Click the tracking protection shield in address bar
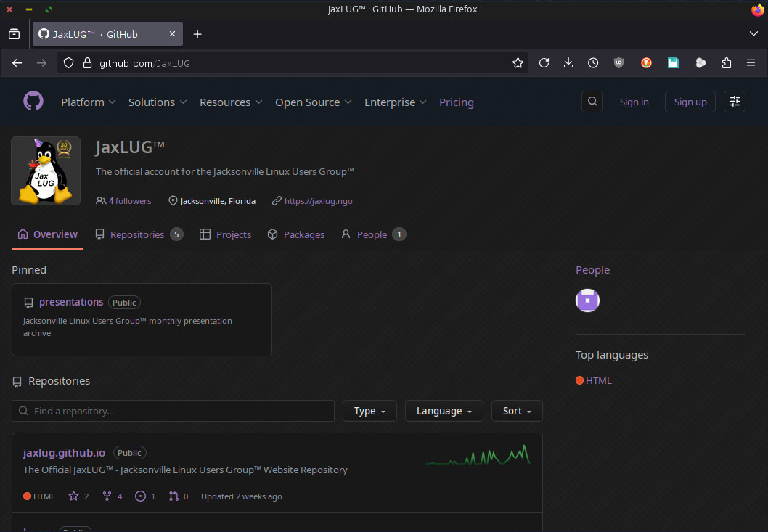Screen dimensions: 768x532 68,62
